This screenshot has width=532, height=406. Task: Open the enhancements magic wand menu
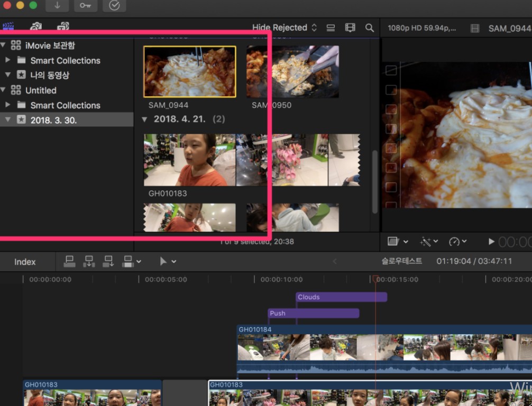[426, 241]
